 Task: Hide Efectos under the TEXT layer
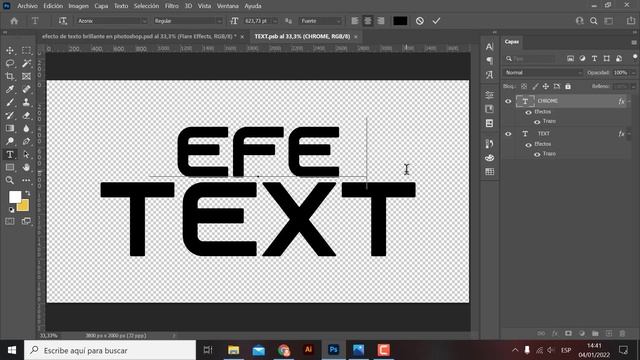[x=529, y=145]
